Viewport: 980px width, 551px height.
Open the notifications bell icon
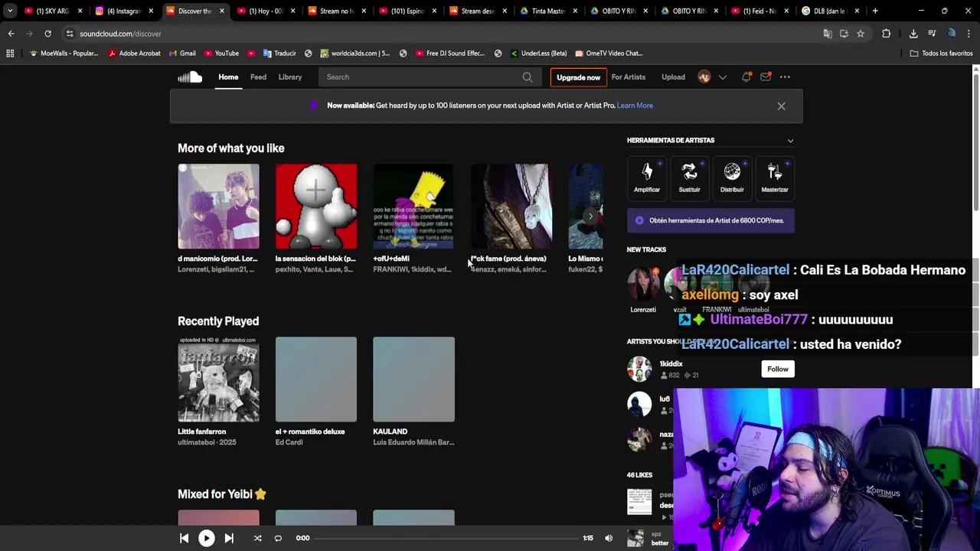click(x=746, y=77)
